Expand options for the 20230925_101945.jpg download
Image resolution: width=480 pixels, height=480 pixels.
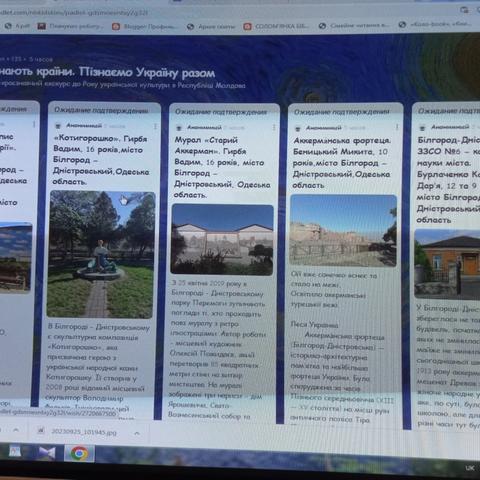pyautogui.click(x=137, y=433)
